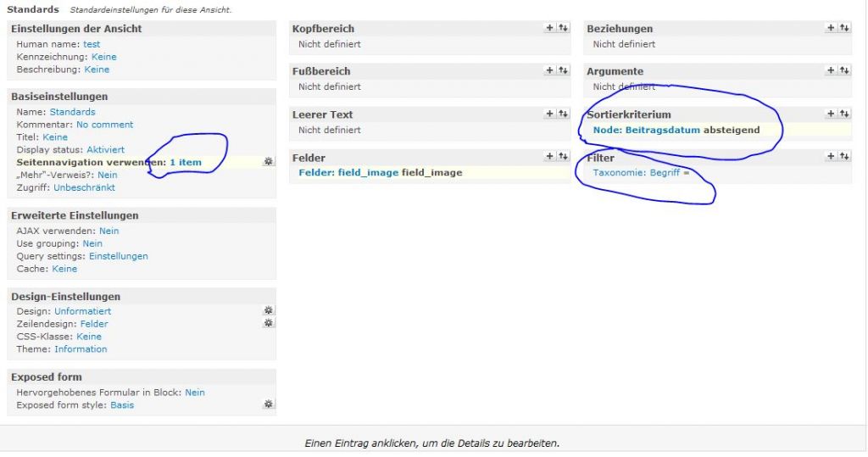The image size is (868, 457).
Task: Click Display status 'Aktiviert' link
Action: (105, 150)
